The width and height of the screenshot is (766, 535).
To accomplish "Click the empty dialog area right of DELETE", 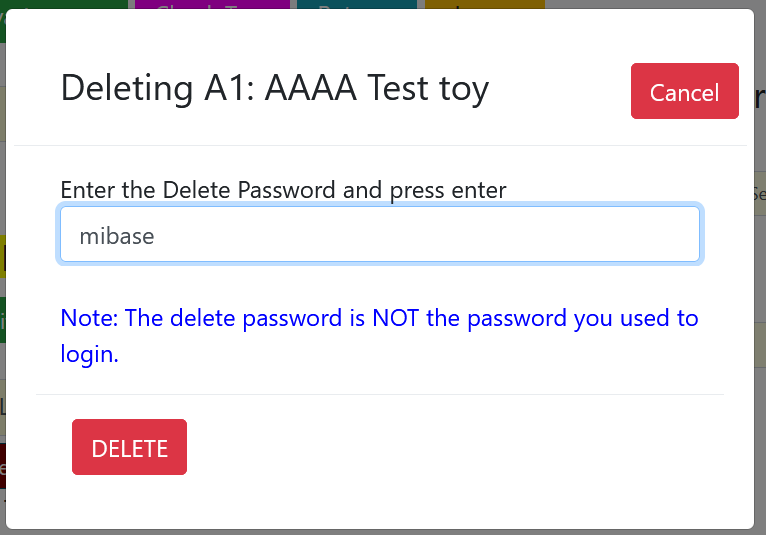I will click(x=450, y=448).
